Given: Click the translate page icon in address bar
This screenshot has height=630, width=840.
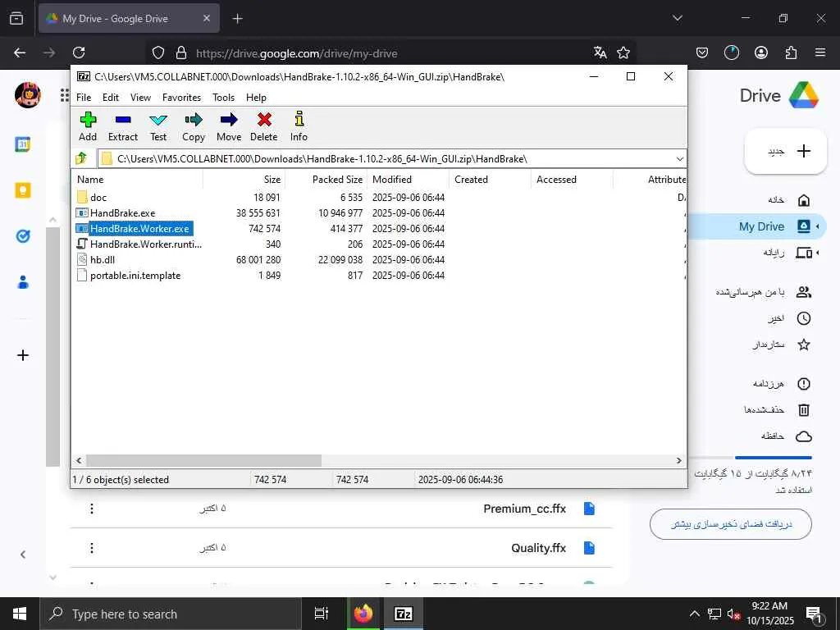Looking at the screenshot, I should tap(600, 52).
